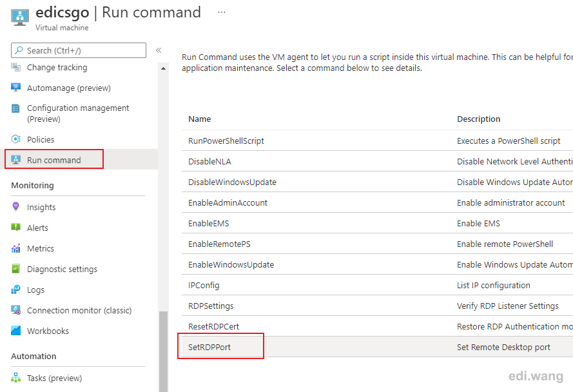Open Metrics under Monitoring
This screenshot has width=573, height=392.
[41, 248]
